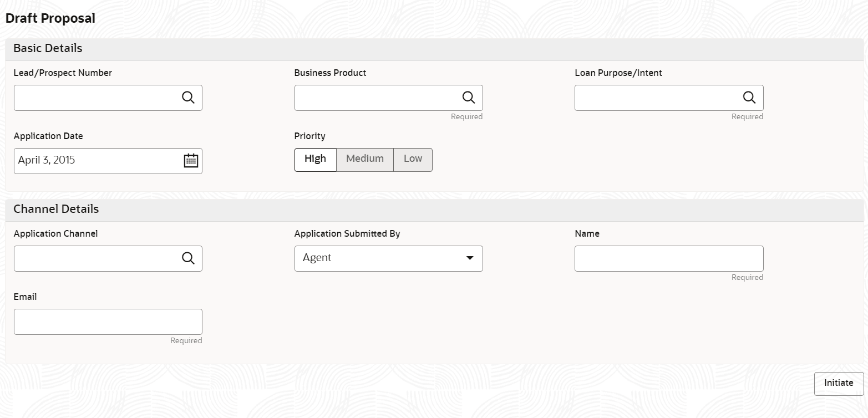Click the Loan Purpose/Intent search icon

pos(749,98)
